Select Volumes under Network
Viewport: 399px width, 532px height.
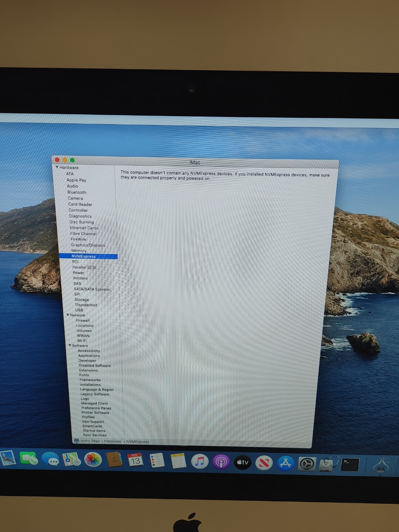(84, 330)
